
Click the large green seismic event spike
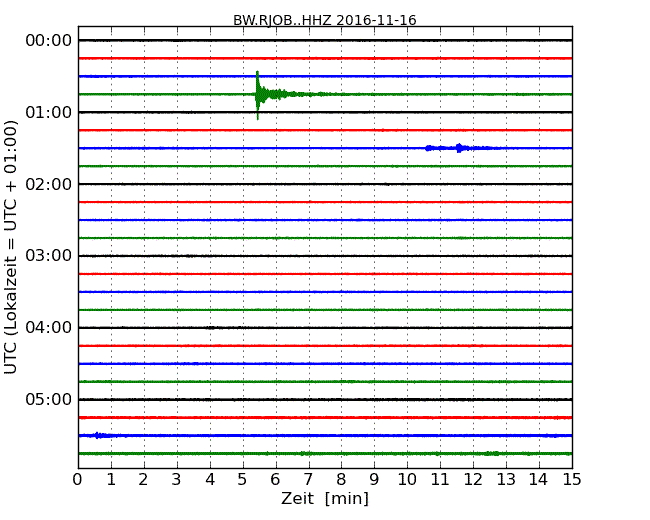tap(259, 95)
